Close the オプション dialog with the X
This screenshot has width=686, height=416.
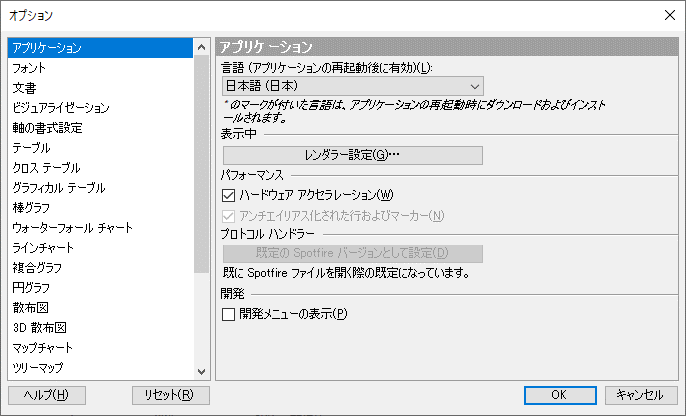[669, 15]
